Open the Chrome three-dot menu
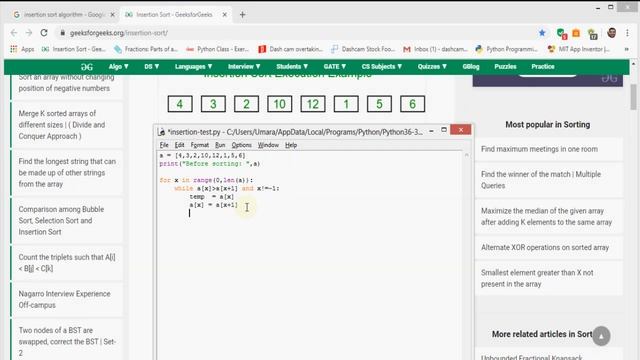The width and height of the screenshot is (640, 360). coord(627,33)
